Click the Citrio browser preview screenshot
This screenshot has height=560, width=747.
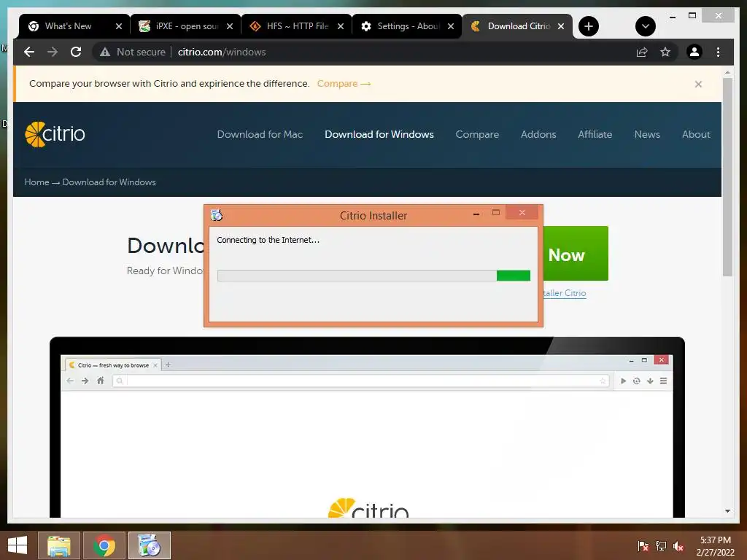click(368, 427)
